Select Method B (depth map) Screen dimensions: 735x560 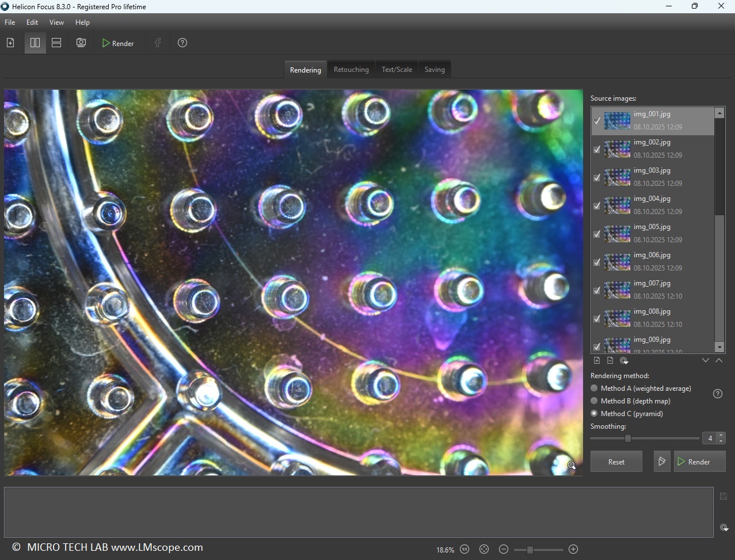[595, 401]
